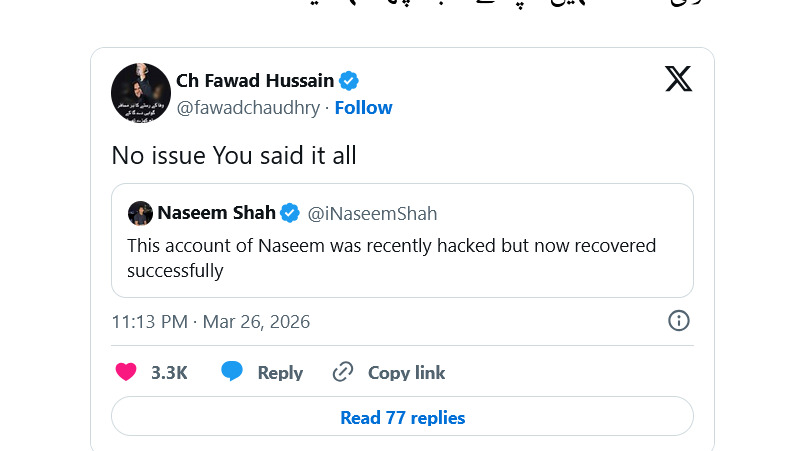The image size is (790, 451).
Task: Click Naseem Shah's verified badge
Action: coord(290,213)
